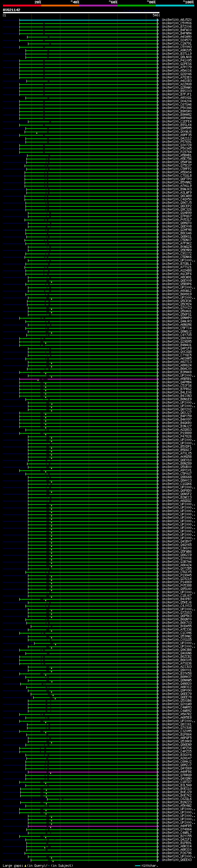Click label UniRef100_B8CG46
197x868 pixels.
pyautogui.click(x=177, y=233)
